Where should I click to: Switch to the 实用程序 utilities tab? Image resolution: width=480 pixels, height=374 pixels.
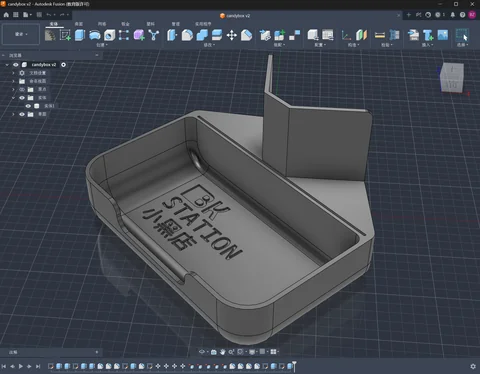coord(203,24)
